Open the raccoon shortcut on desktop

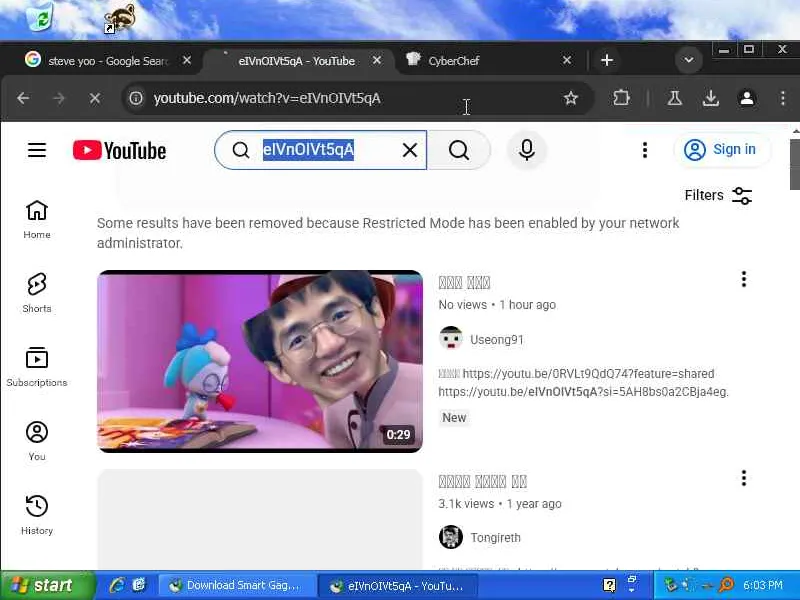point(120,19)
